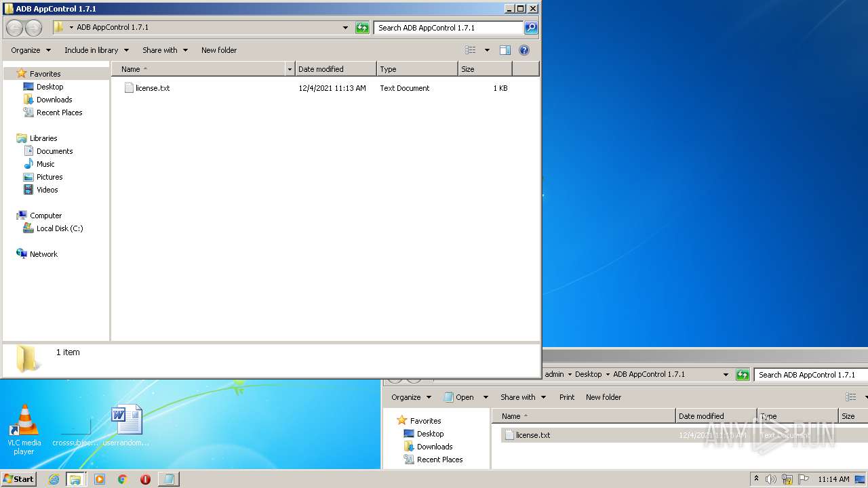Click Print in back window toolbar

(567, 397)
